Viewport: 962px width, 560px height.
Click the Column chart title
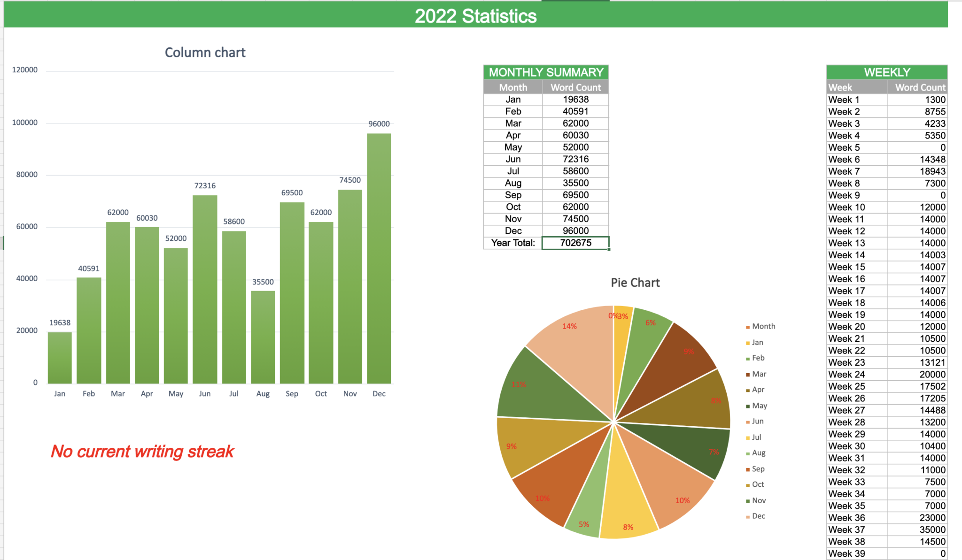point(205,52)
